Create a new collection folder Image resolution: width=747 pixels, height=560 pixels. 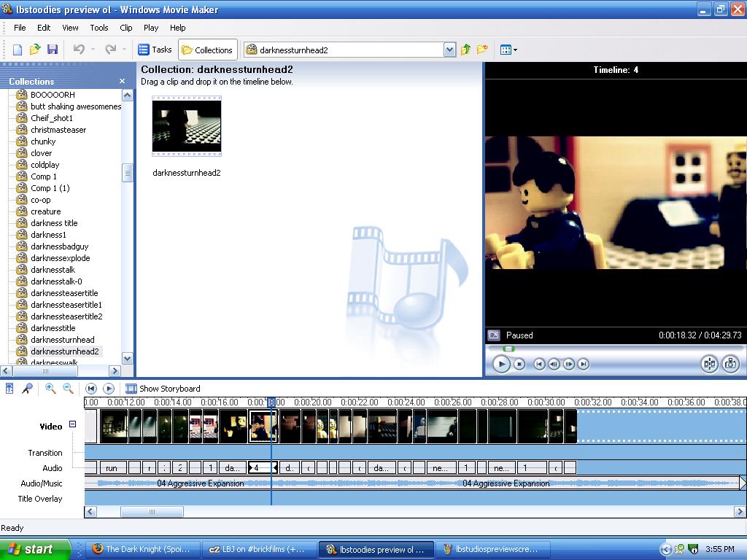click(481, 49)
